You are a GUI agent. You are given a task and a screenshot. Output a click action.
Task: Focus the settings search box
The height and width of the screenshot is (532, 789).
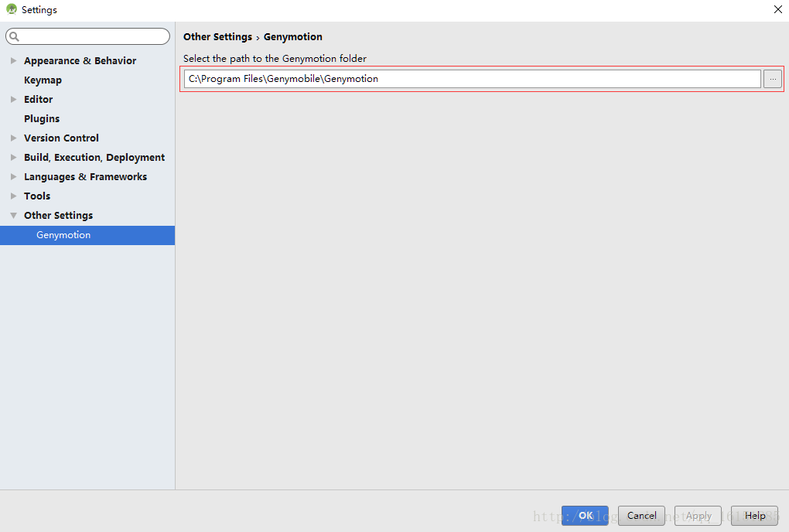[x=93, y=36]
